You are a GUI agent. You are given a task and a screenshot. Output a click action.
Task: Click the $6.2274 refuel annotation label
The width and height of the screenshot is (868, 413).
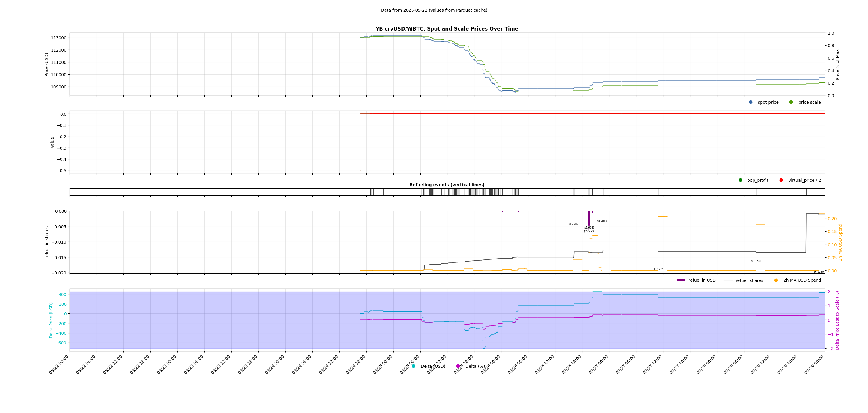pos(658,269)
